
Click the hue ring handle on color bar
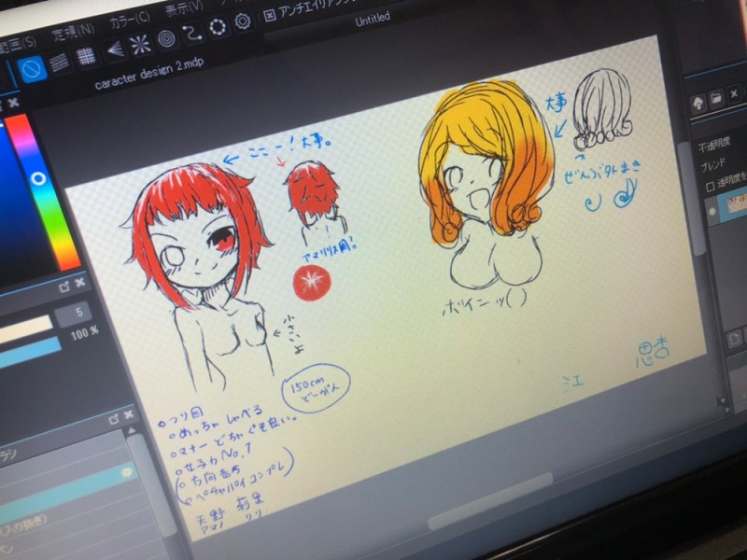(x=38, y=179)
